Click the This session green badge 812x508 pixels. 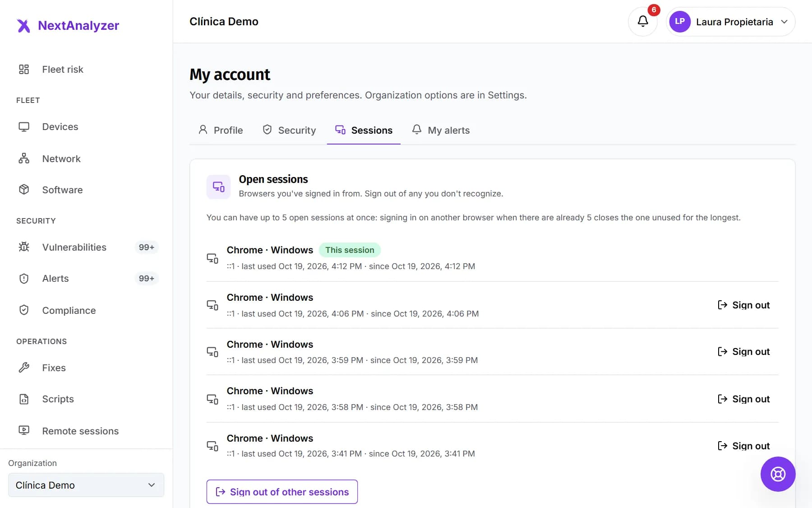pyautogui.click(x=350, y=250)
